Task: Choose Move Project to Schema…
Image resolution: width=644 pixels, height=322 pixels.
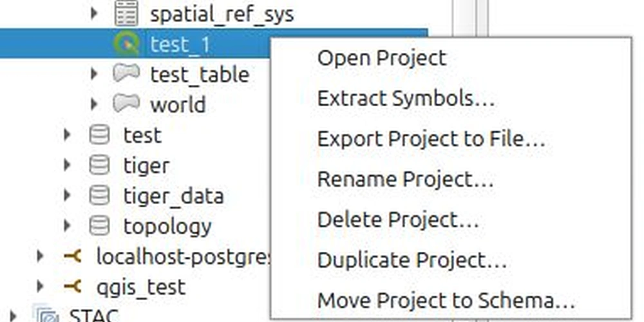Action: click(446, 301)
